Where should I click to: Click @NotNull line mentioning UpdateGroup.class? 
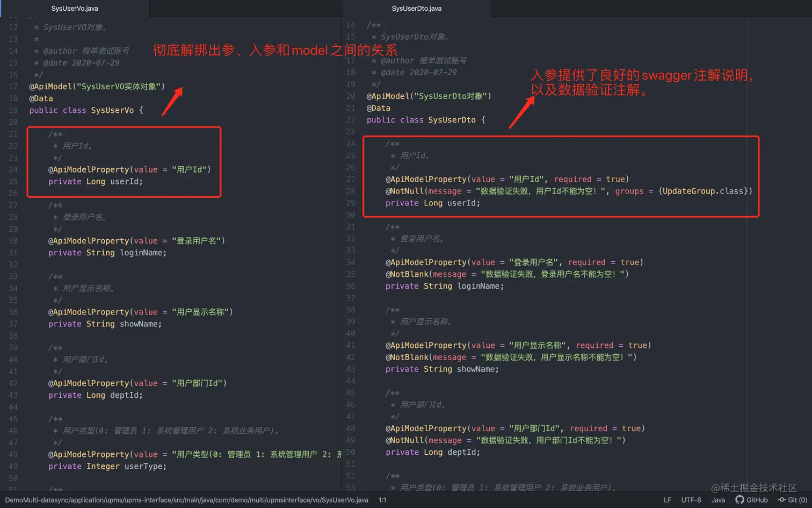click(x=569, y=191)
